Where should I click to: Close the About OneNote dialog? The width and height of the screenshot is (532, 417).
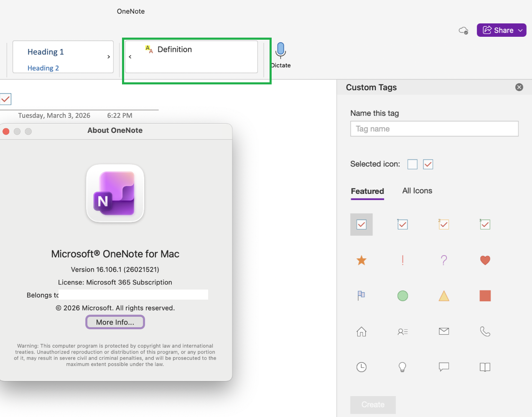click(x=6, y=131)
